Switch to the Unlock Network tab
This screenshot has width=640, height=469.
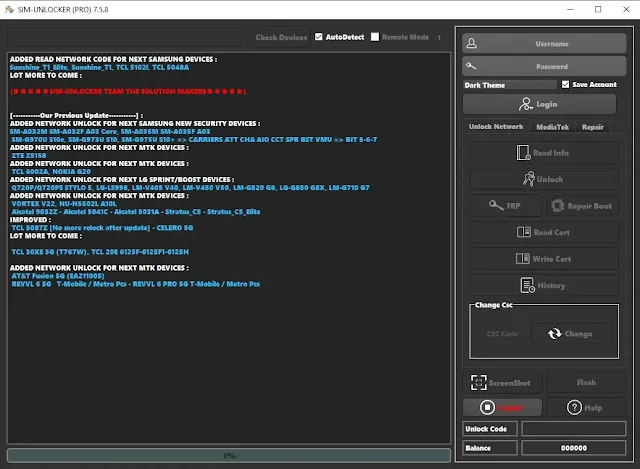click(496, 127)
